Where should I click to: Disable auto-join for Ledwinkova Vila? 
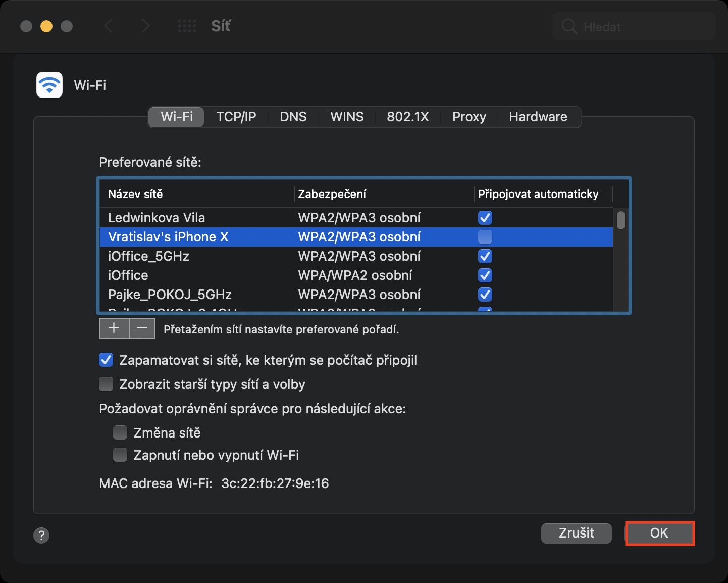pyautogui.click(x=485, y=218)
